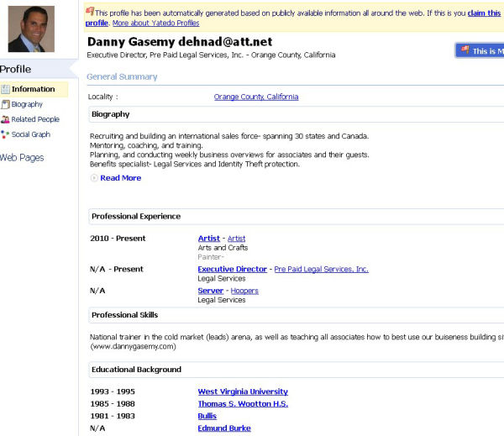Screen dimensions: 504x436
Task: Select the Profile sidebar heading
Action: tap(15, 69)
